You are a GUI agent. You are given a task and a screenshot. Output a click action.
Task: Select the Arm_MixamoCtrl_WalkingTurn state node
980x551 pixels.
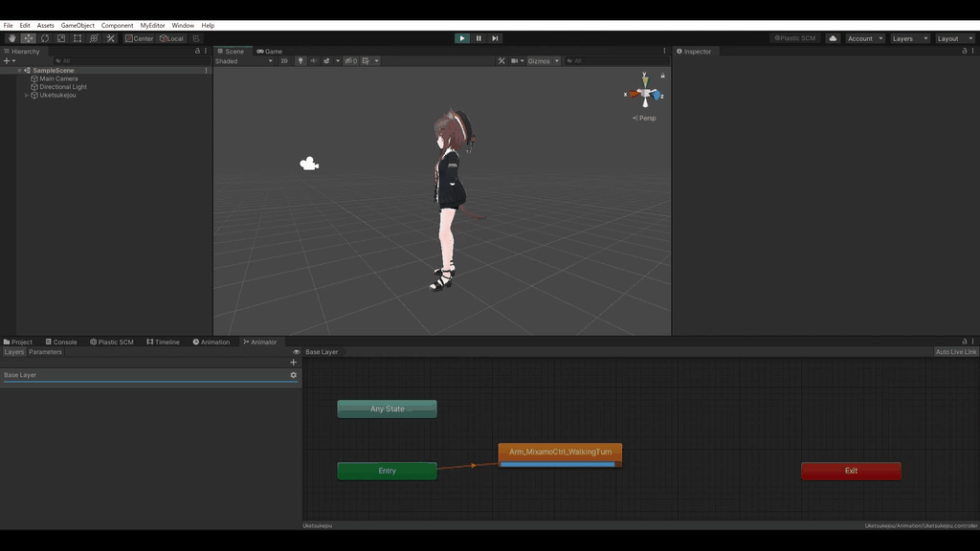[560, 453]
